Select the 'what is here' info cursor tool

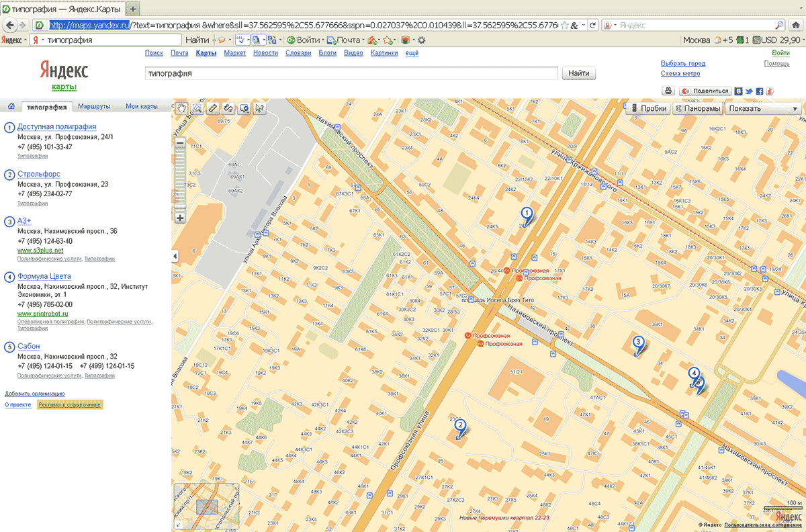(260, 107)
